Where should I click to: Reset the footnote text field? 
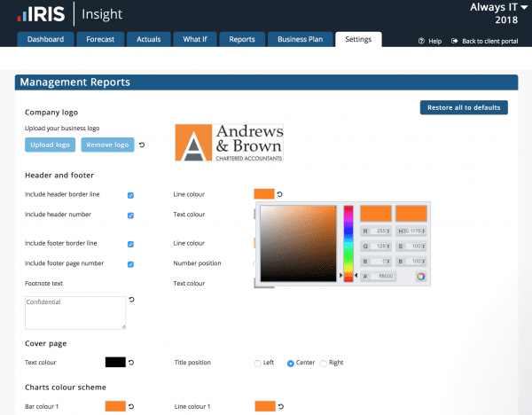131,301
